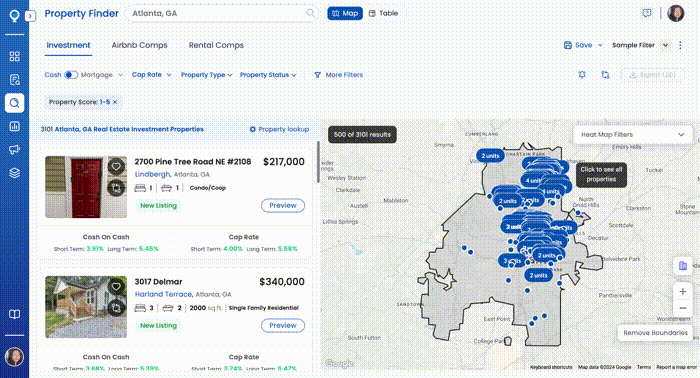Favorite 2700 Pine Tree Road listing heart
The image size is (700, 378).
[116, 166]
